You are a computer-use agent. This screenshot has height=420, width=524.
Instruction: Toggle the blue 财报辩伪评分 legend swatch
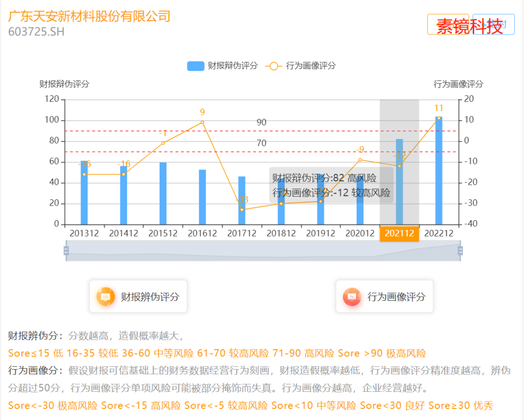click(196, 66)
